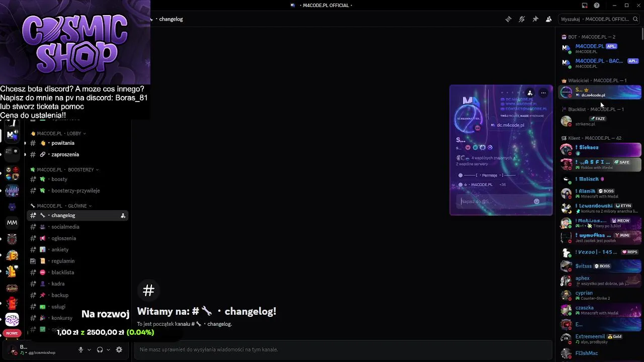Viewport: 644px width, 362px height.
Task: Open member cyprian
Action: pyautogui.click(x=600, y=295)
